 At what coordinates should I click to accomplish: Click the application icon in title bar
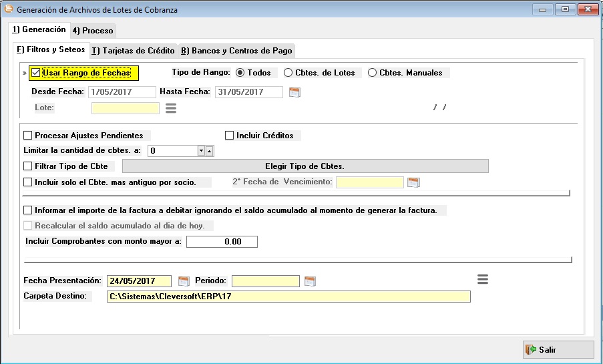pos(8,10)
